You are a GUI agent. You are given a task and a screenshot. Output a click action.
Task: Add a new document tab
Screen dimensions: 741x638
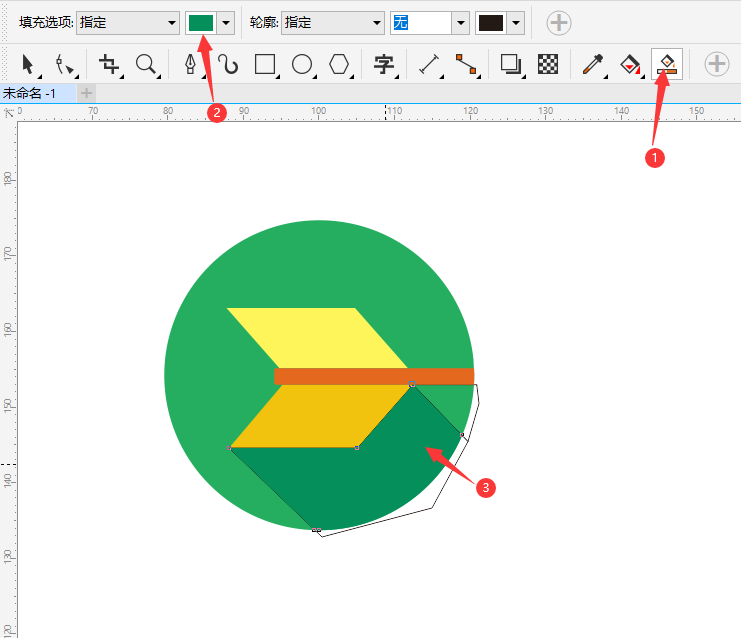click(86, 93)
